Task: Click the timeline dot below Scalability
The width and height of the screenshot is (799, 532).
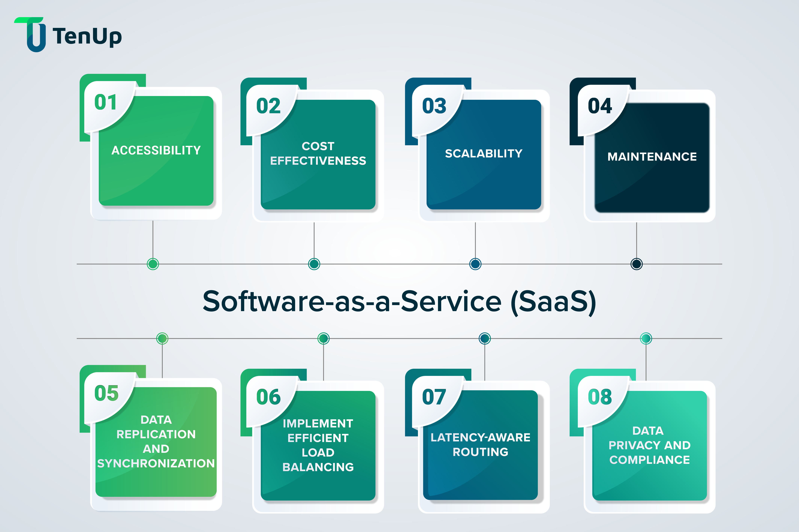Action: [x=475, y=264]
